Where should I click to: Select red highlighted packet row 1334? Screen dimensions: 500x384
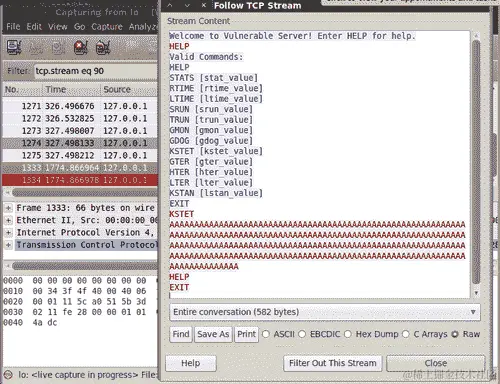point(80,180)
